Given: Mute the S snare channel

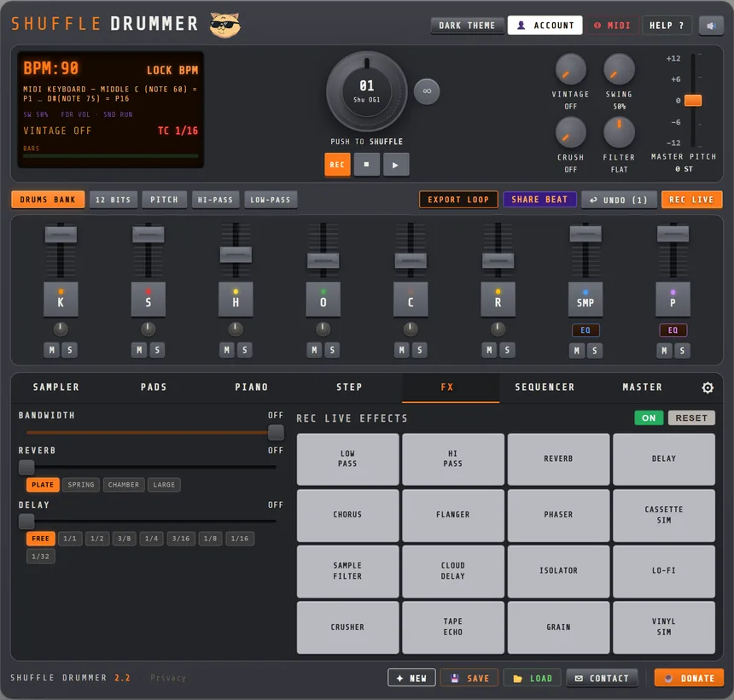Looking at the screenshot, I should pyautogui.click(x=139, y=350).
